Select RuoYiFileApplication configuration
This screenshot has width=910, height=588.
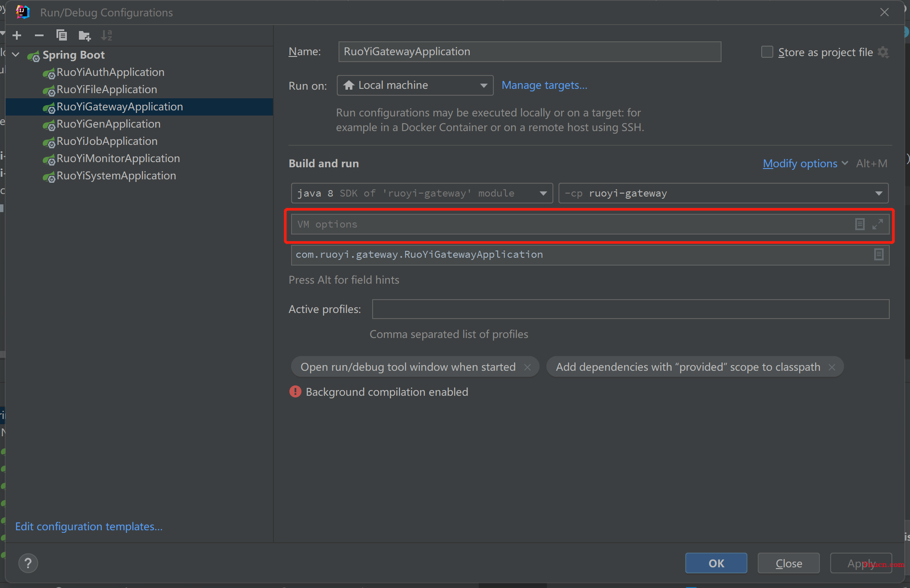(107, 90)
